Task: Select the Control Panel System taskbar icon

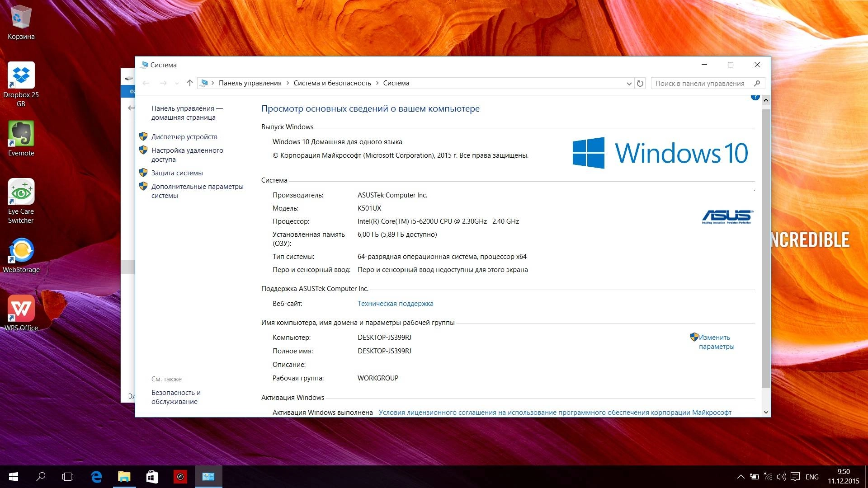Action: coord(208,477)
